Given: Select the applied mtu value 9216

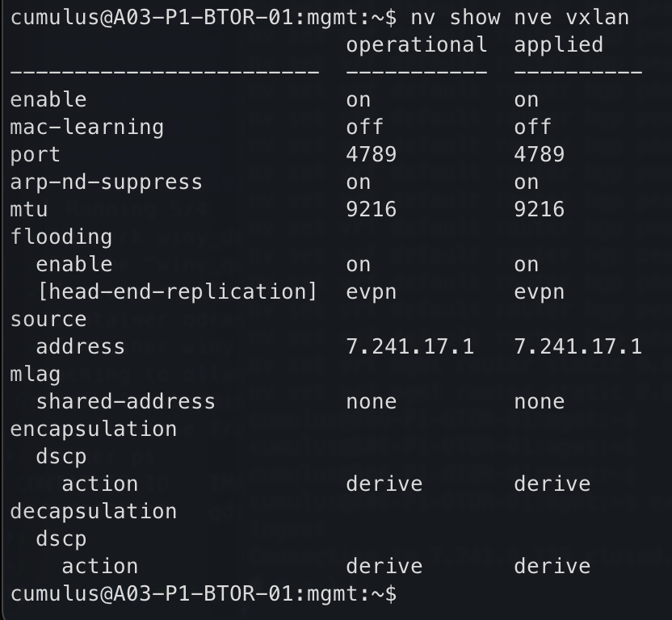Looking at the screenshot, I should coord(539,209).
